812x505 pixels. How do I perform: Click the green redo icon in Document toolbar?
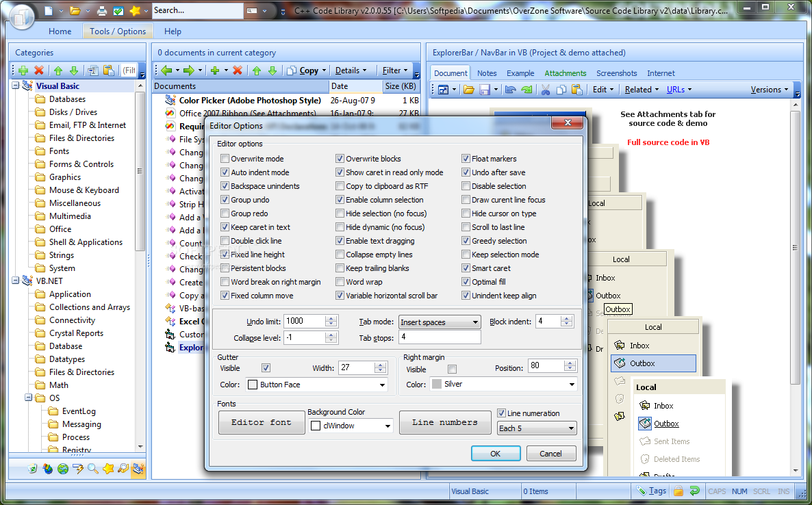click(x=526, y=90)
